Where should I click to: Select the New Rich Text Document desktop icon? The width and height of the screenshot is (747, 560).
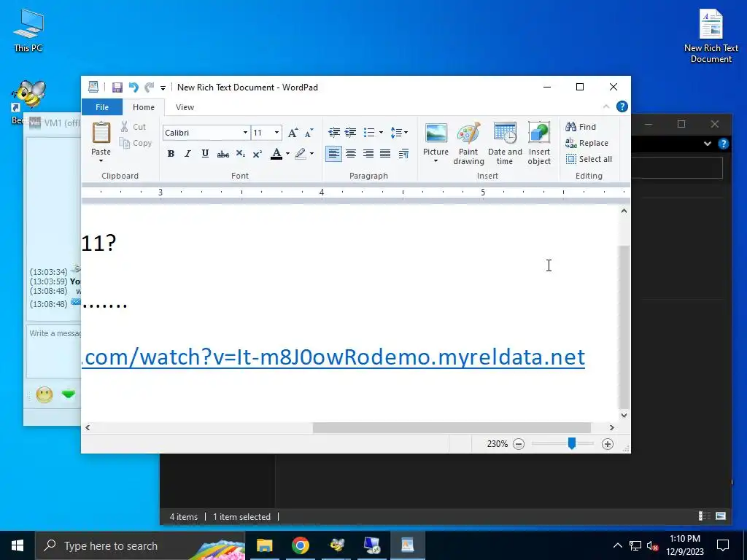(x=711, y=36)
